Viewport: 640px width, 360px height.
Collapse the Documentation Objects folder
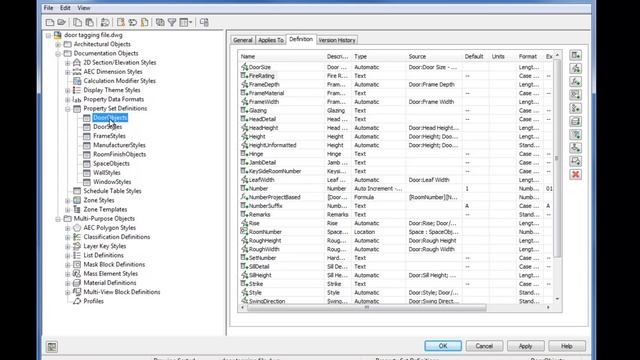pos(58,53)
